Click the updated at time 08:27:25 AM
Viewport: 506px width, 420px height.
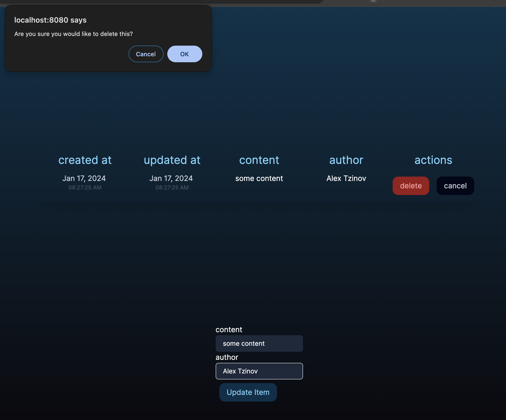click(172, 187)
